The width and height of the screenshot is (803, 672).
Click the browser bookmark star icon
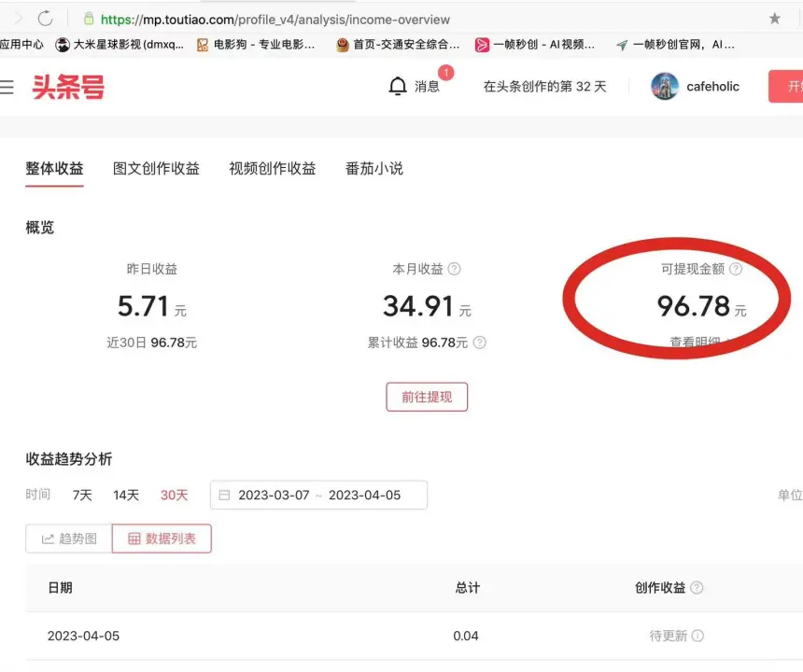pyautogui.click(x=774, y=18)
